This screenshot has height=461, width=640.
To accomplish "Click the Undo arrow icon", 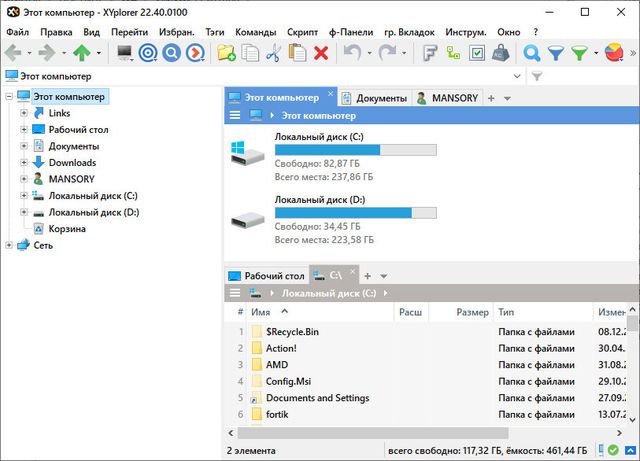I will pyautogui.click(x=351, y=53).
